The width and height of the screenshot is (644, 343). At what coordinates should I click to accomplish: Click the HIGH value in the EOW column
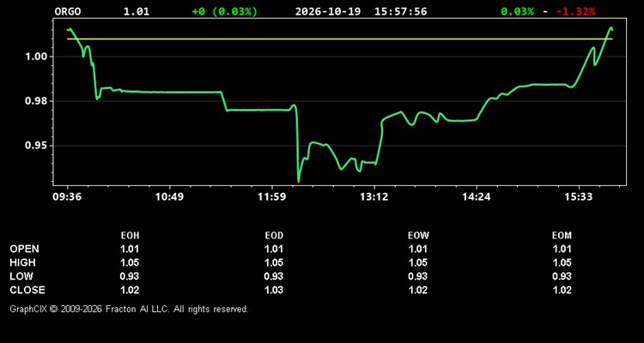418,262
